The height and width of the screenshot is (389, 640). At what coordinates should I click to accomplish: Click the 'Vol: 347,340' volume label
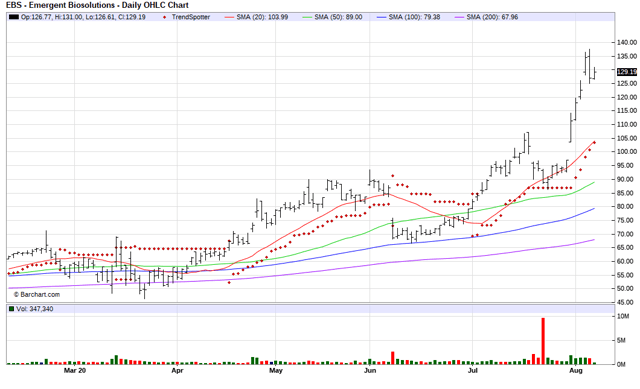35,309
